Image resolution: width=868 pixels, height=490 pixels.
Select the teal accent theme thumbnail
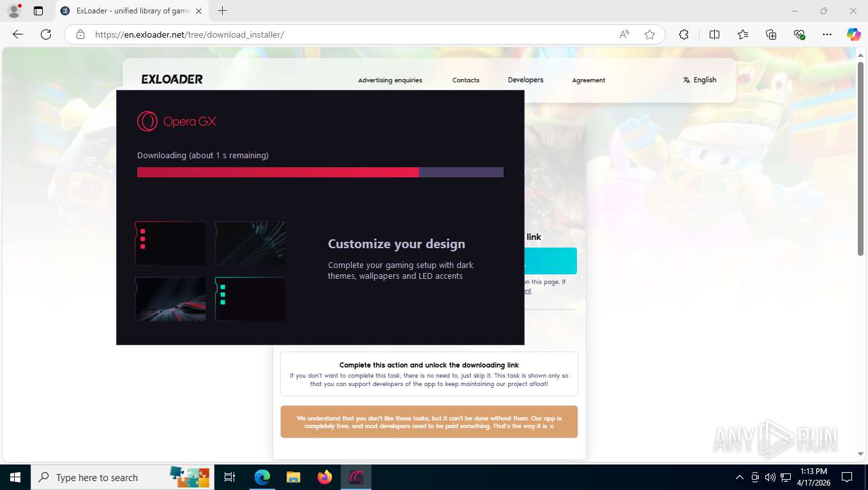pos(250,299)
